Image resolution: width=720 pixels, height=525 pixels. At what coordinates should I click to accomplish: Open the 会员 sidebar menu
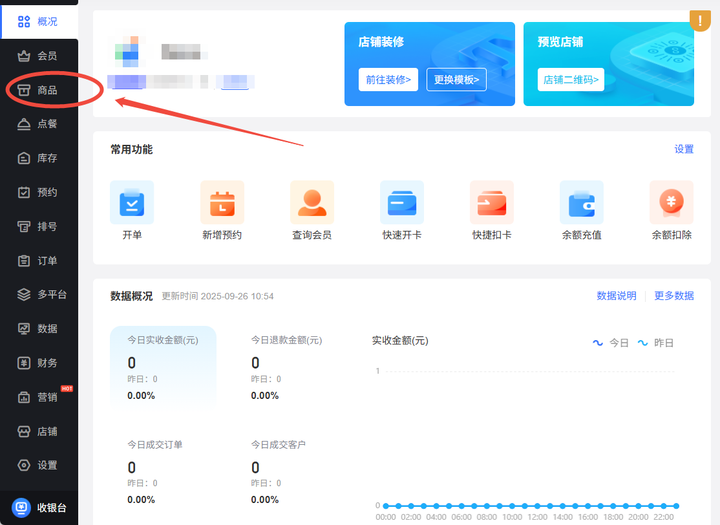(40, 56)
